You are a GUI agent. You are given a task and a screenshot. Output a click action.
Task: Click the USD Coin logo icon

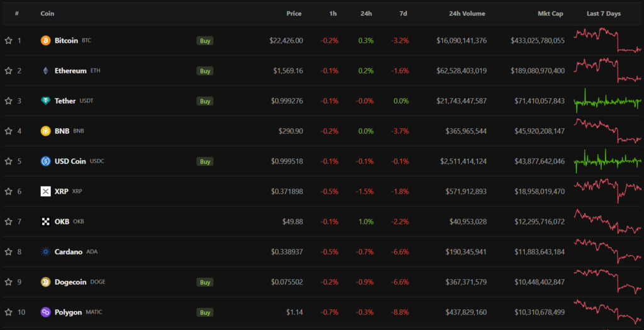coord(45,162)
